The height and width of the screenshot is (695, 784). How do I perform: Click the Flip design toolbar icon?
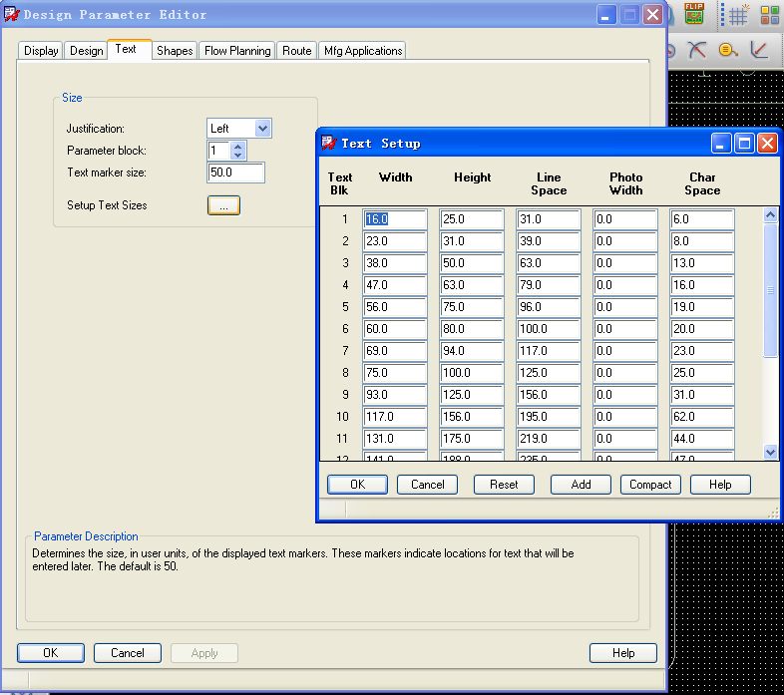694,14
